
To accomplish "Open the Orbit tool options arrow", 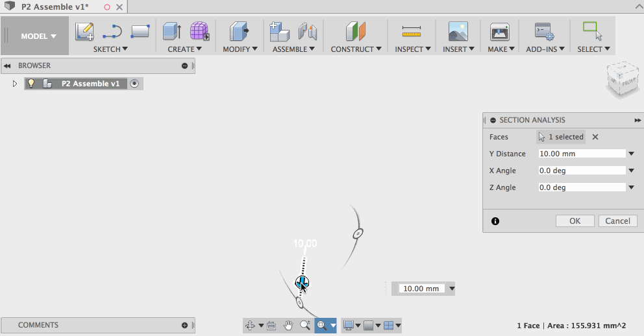I will click(x=261, y=326).
